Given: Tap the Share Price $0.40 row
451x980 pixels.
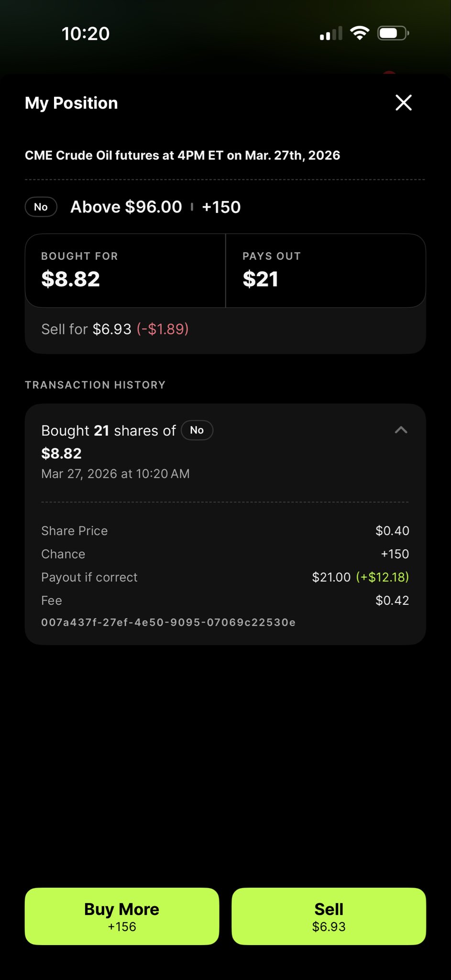Looking at the screenshot, I should [x=225, y=531].
